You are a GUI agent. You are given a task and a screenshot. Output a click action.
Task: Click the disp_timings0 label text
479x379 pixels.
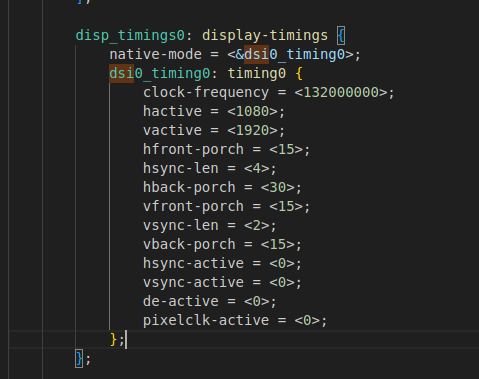tap(130, 36)
